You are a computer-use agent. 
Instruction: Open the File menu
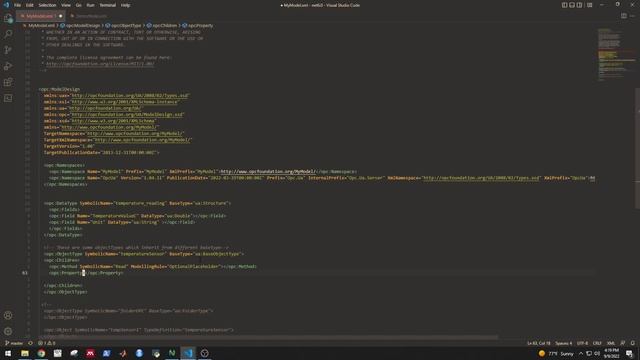coord(18,5)
